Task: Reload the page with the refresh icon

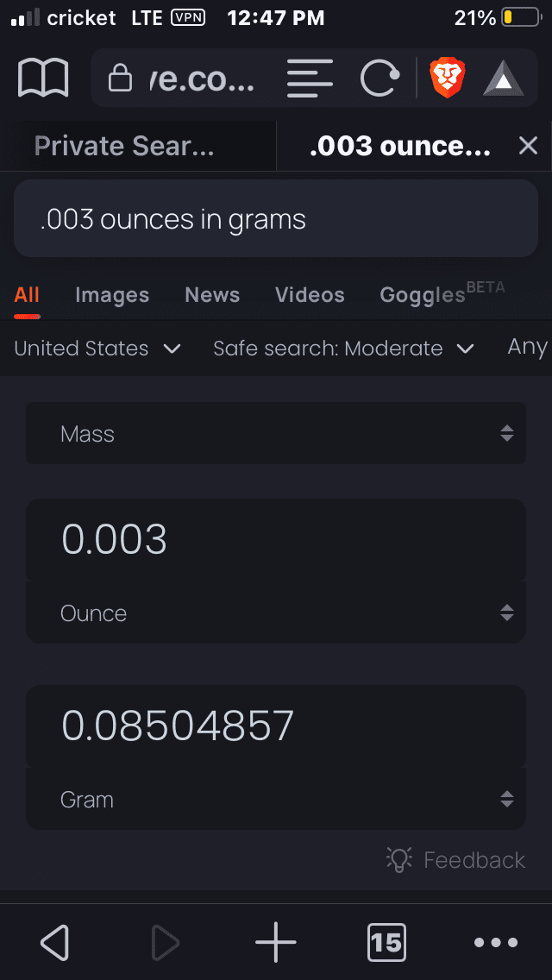Action: [379, 79]
